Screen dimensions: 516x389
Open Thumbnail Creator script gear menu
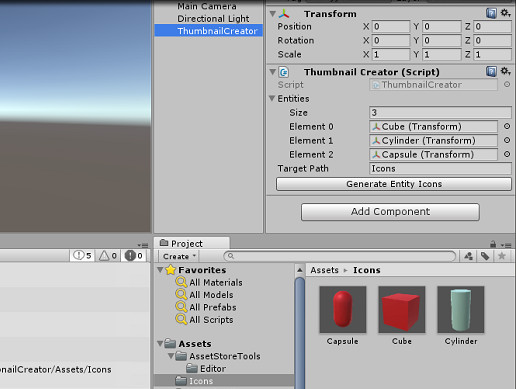pos(505,71)
